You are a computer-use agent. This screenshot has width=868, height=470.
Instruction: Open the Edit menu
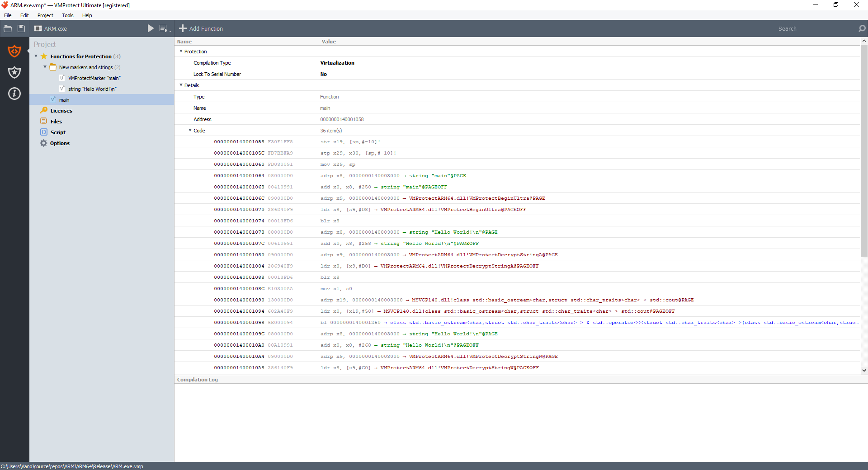tap(24, 15)
